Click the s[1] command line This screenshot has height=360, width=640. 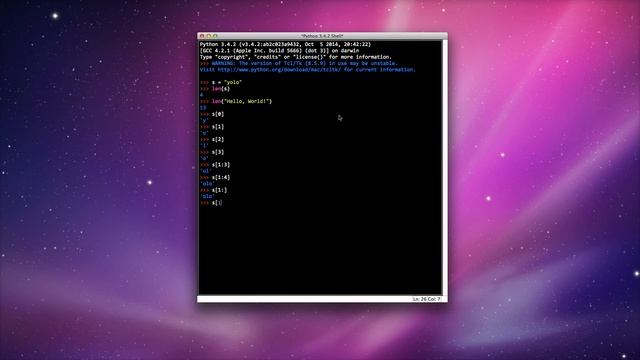[212, 127]
